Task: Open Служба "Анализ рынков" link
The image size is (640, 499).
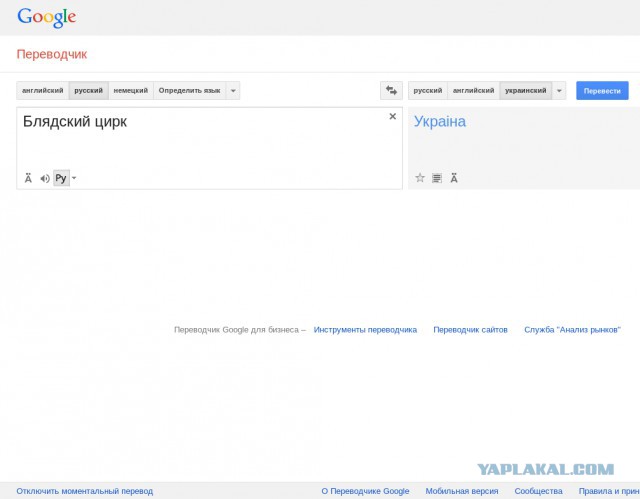Action: [x=572, y=330]
